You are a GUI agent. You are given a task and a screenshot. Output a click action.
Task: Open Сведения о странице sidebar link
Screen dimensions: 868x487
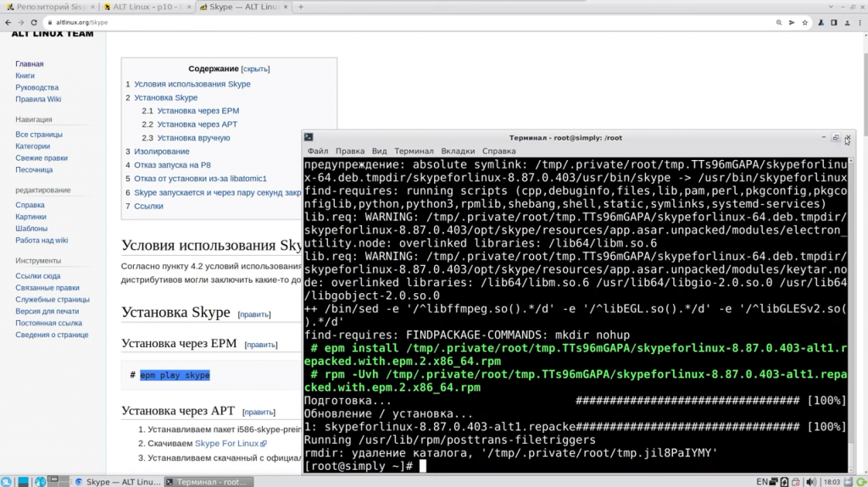click(52, 335)
